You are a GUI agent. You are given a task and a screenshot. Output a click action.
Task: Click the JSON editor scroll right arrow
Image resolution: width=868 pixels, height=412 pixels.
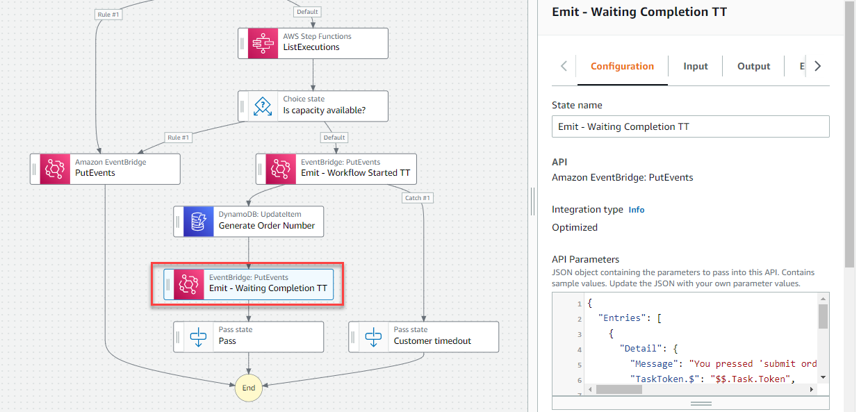[x=812, y=389]
